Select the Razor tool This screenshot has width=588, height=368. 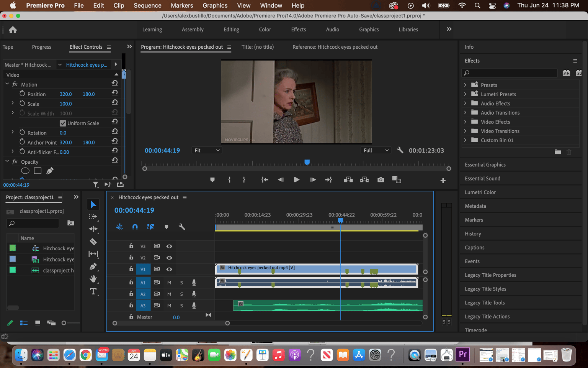point(93,242)
